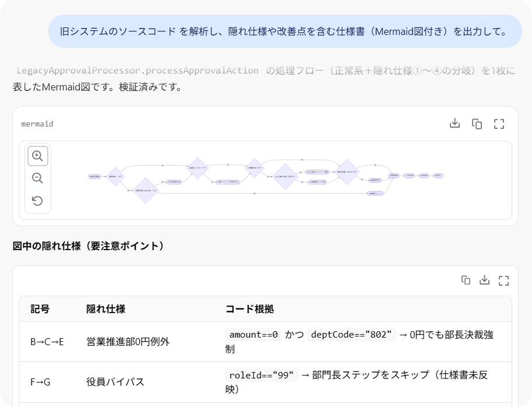Zoom out of the Mermaid flowchart
Image resolution: width=532 pixels, height=407 pixels.
point(38,178)
